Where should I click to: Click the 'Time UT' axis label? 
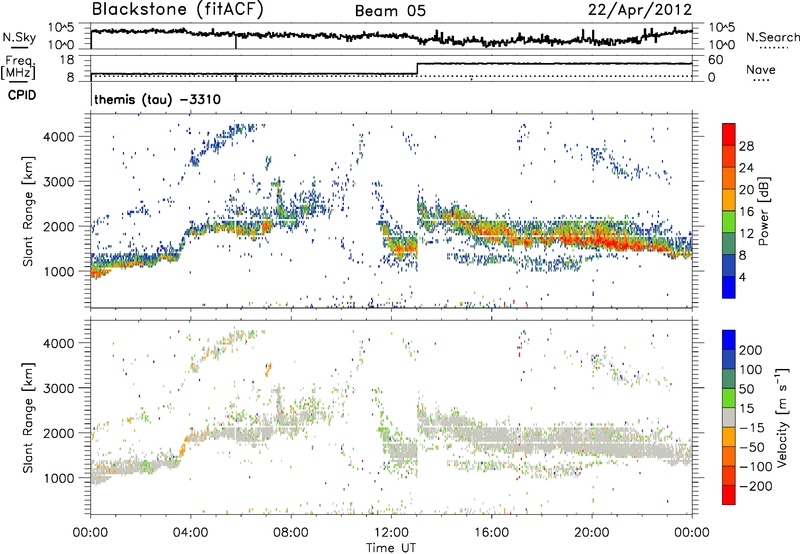[391, 548]
